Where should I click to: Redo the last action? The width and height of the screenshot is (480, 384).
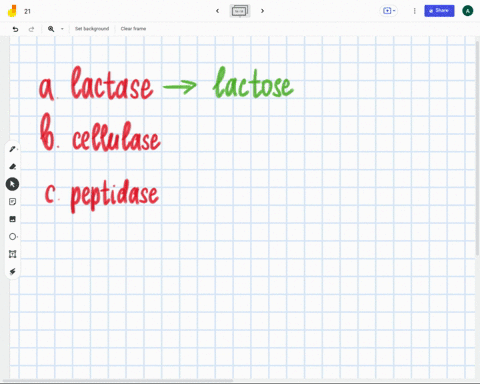click(x=31, y=29)
